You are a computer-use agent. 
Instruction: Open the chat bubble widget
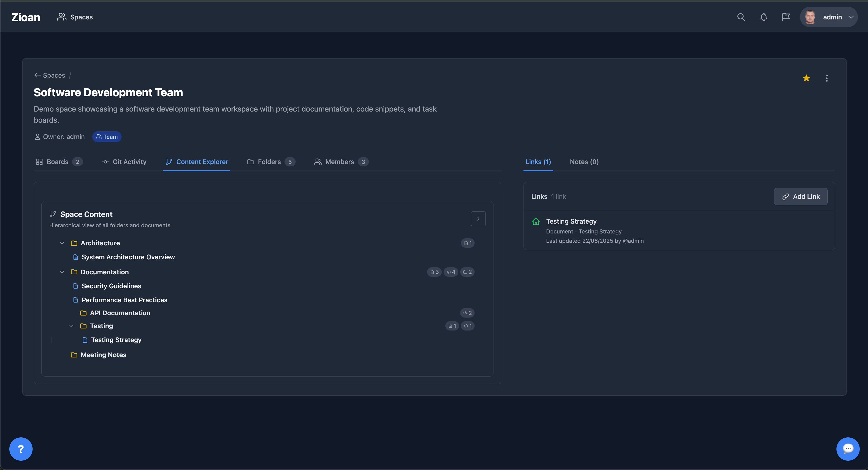(848, 449)
